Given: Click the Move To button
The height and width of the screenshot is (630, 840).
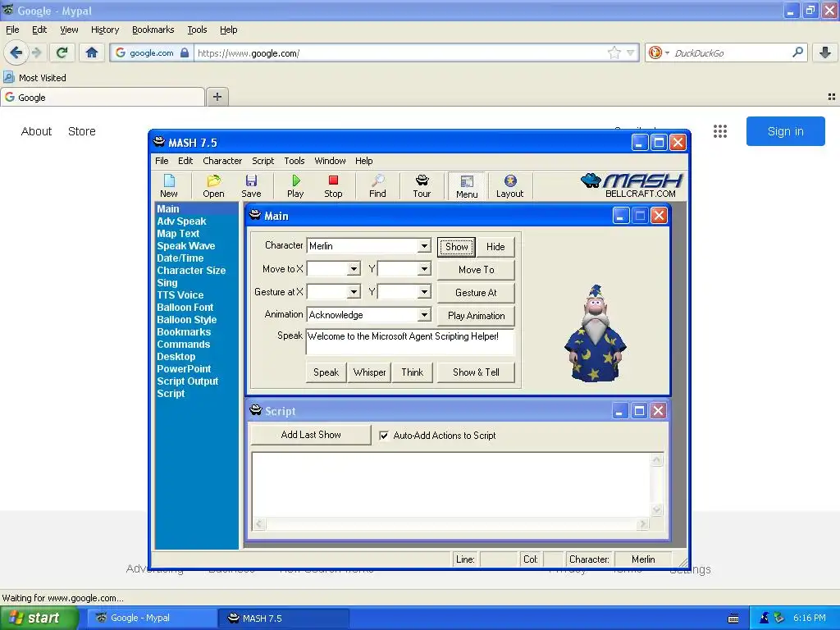Looking at the screenshot, I should [x=477, y=270].
